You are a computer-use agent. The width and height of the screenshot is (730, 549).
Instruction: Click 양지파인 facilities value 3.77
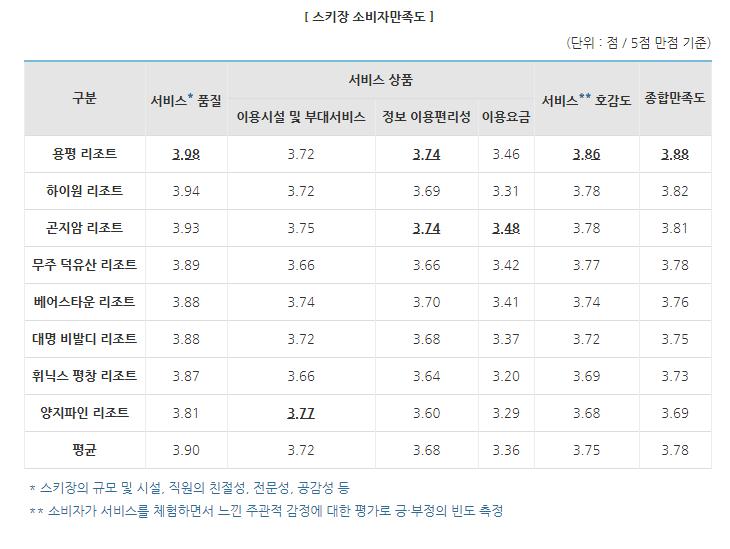coord(301,413)
